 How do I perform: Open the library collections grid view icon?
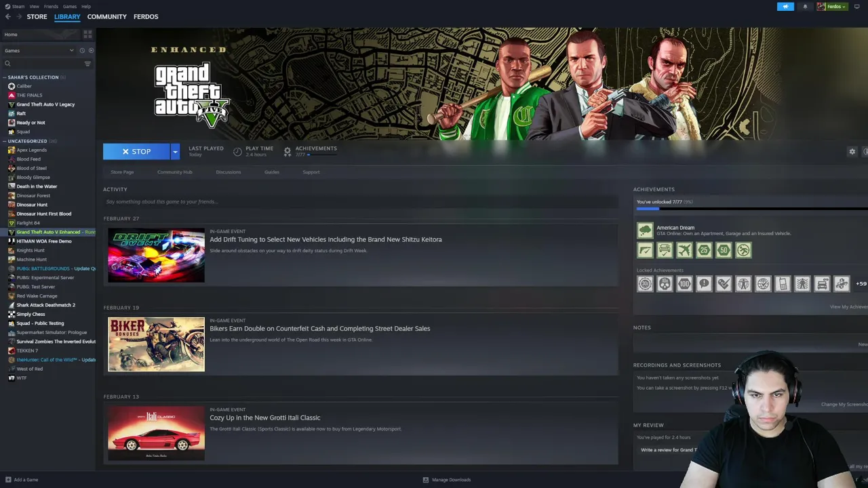coord(87,34)
